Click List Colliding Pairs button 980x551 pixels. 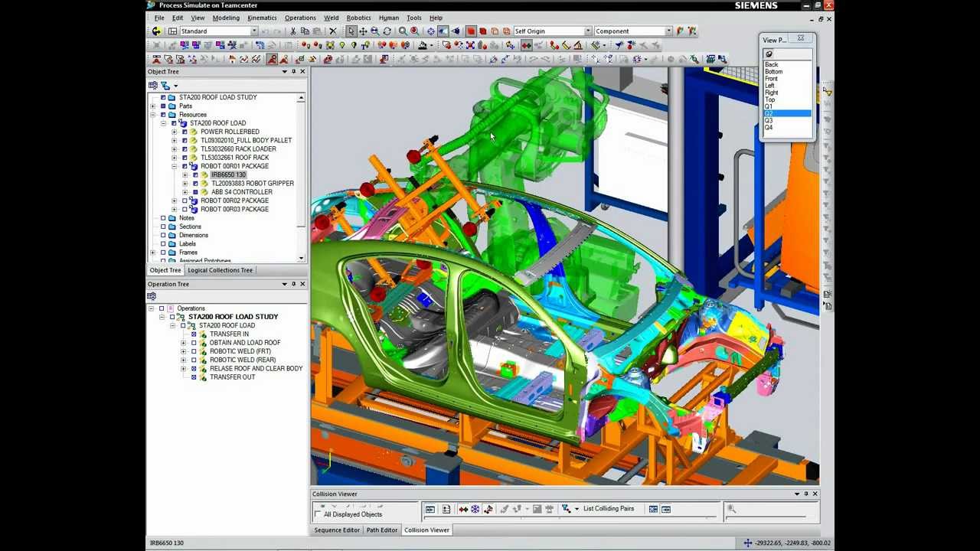click(x=609, y=509)
